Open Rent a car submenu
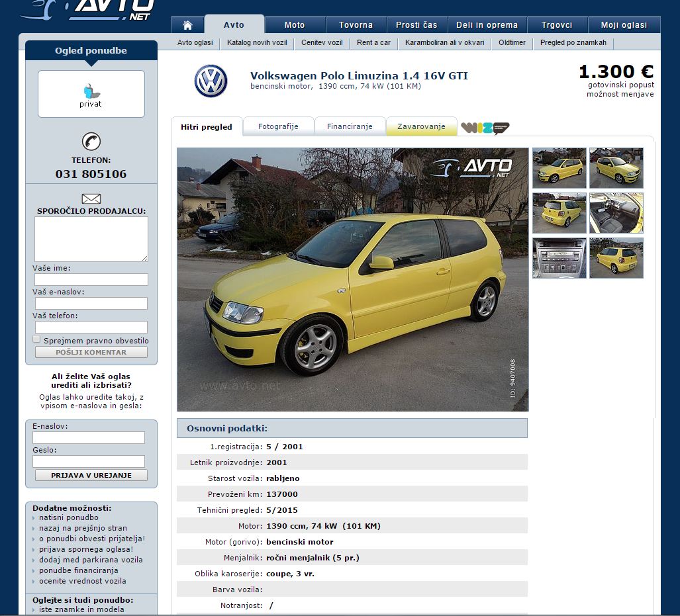 pos(374,42)
